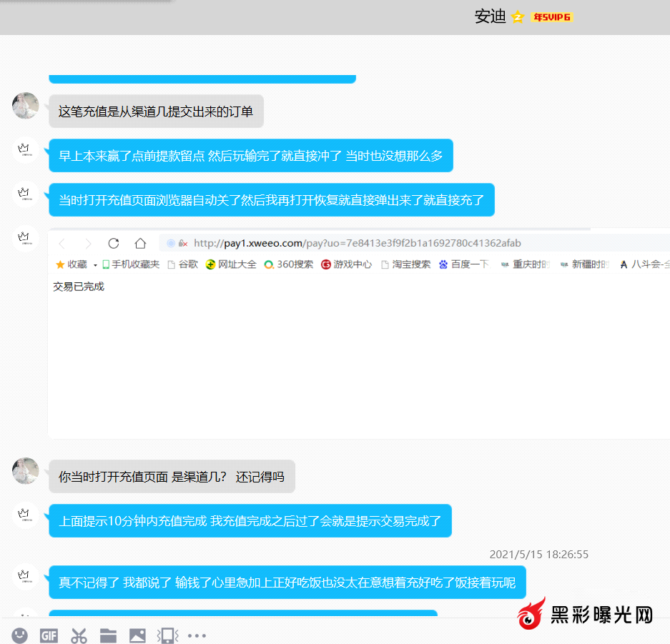Click the send picture icon
The height and width of the screenshot is (644, 670).
[137, 635]
